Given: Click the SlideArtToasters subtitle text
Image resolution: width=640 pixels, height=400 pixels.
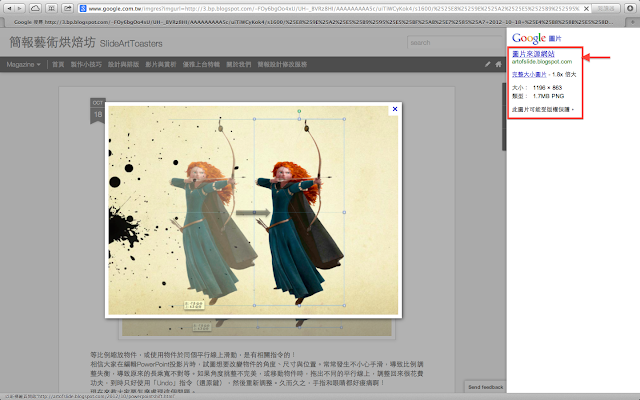Looking at the screenshot, I should coord(131,43).
